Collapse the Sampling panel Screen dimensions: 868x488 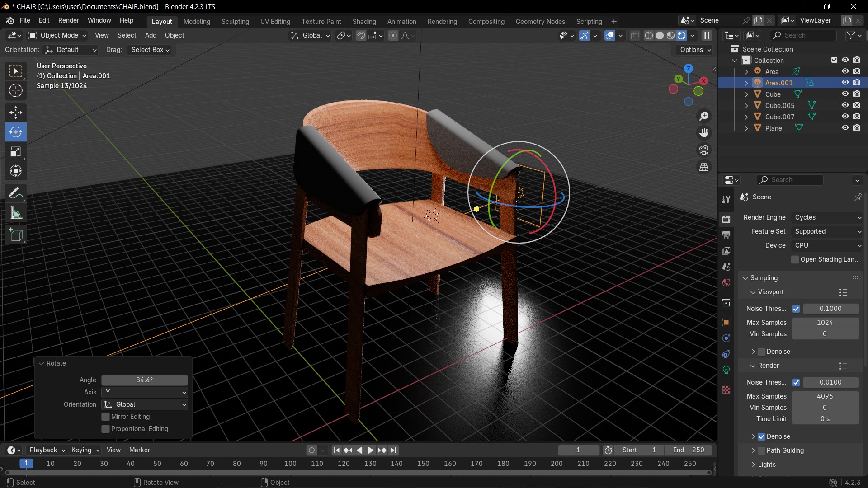tap(764, 278)
